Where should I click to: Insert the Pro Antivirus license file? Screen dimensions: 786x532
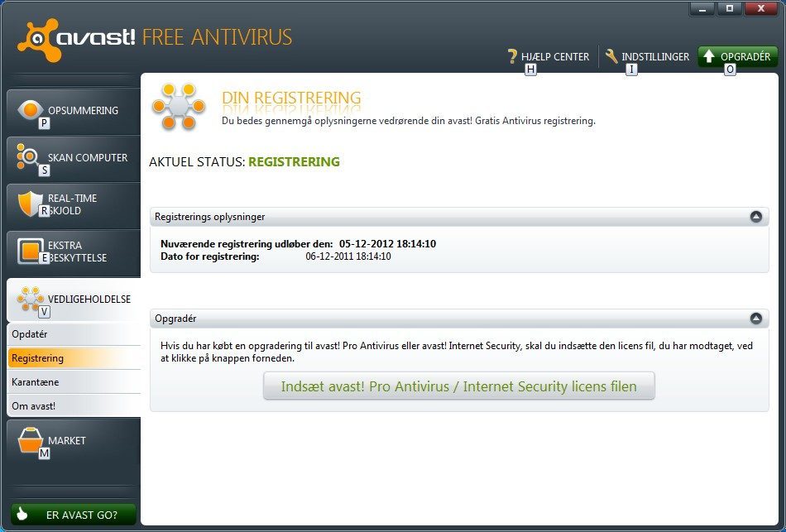tap(458, 386)
